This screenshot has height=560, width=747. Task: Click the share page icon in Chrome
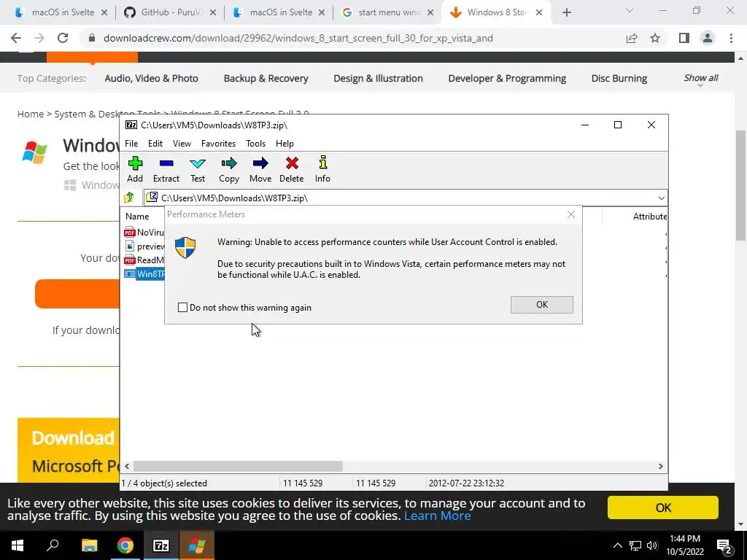pos(632,38)
